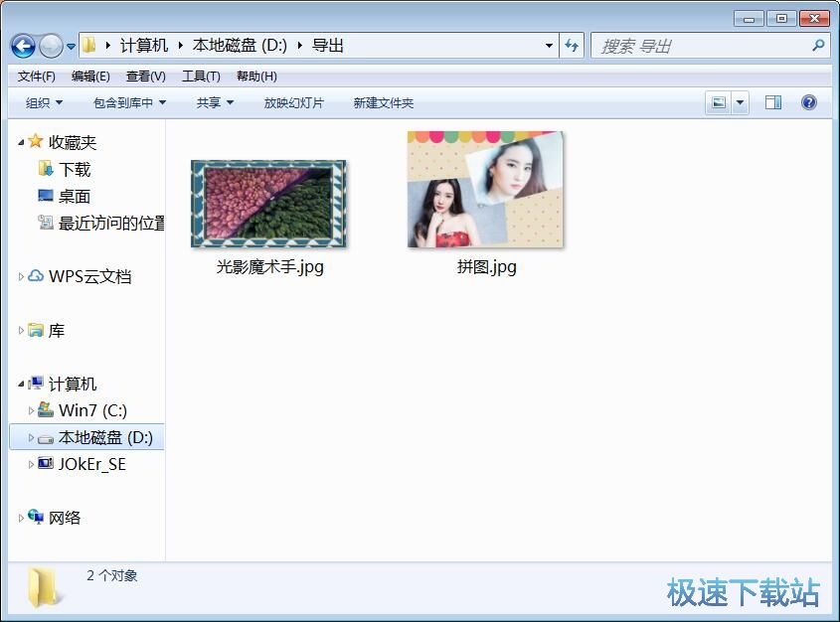Open 桌面 in favorites
The image size is (840, 622).
click(74, 196)
